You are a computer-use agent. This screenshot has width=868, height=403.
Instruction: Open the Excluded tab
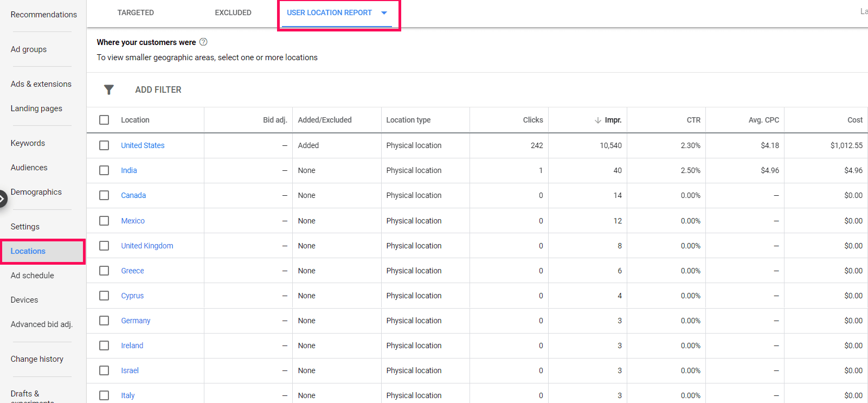(x=233, y=12)
